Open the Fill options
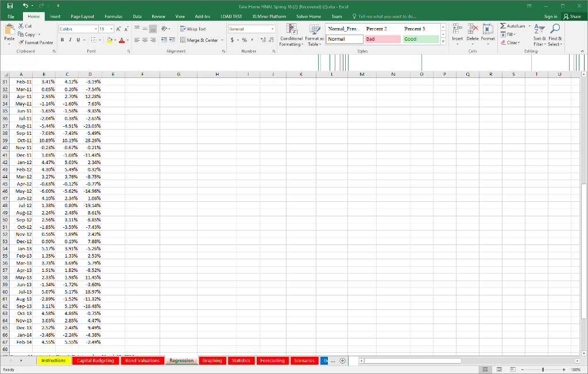 [508, 34]
